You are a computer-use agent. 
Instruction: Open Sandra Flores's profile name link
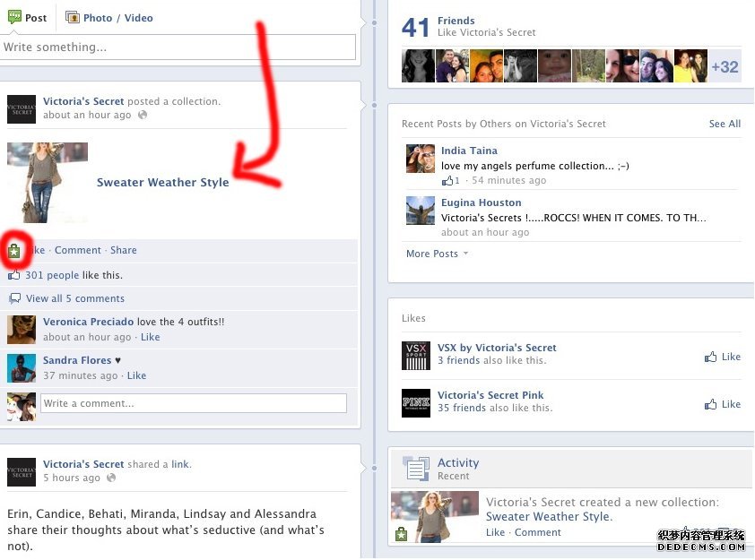pyautogui.click(x=77, y=360)
